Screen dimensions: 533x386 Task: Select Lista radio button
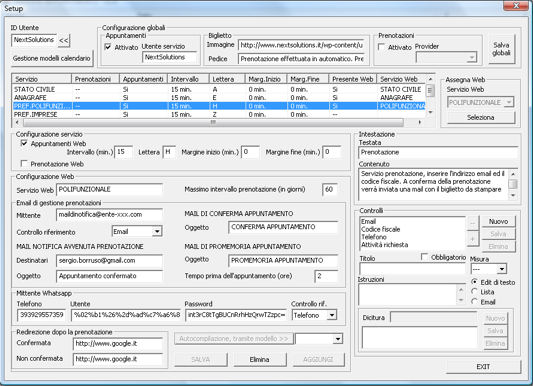(474, 292)
